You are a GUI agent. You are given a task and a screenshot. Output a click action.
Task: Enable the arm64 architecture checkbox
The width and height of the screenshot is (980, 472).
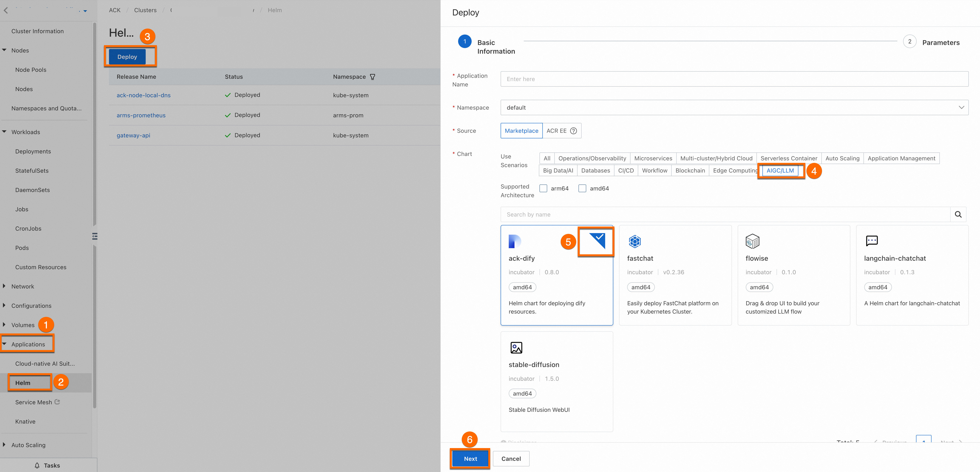pos(543,189)
